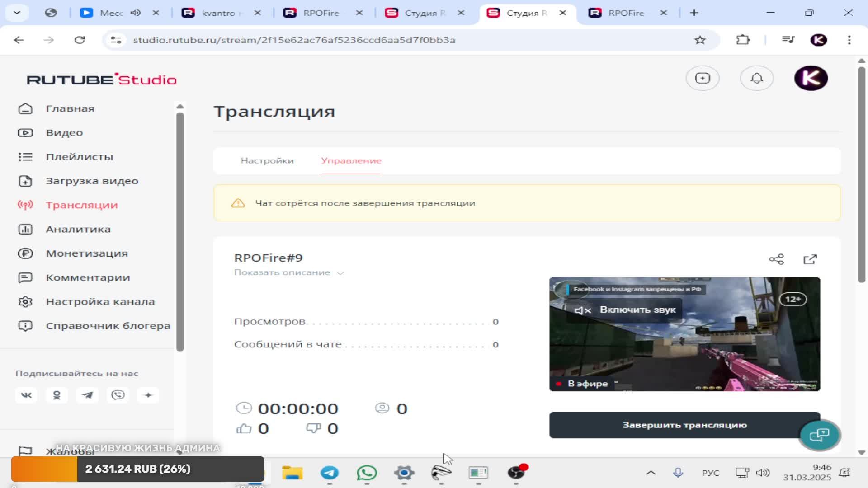Enable sound on stream preview

pos(625,310)
